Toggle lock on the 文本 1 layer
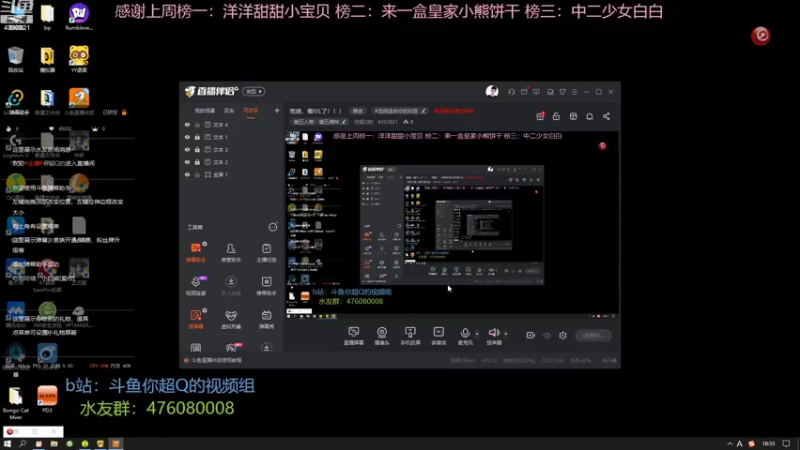Image resolution: width=800 pixels, height=450 pixels. [x=197, y=137]
